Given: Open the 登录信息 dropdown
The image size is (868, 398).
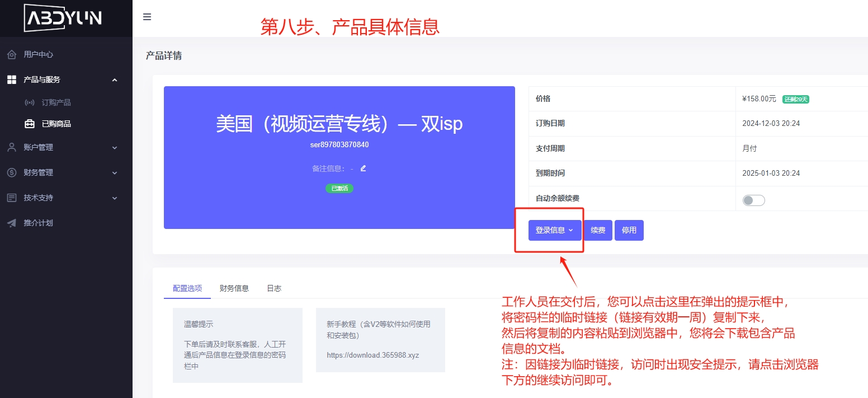Looking at the screenshot, I should pyautogui.click(x=554, y=230).
